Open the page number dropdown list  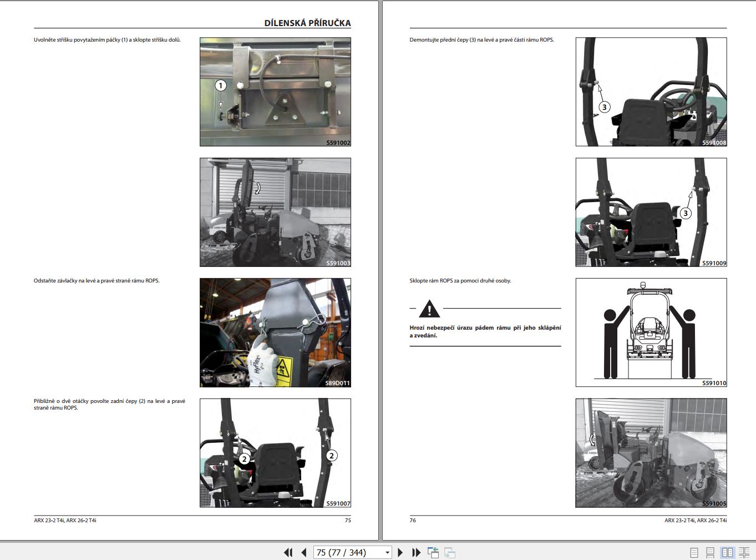387,552
